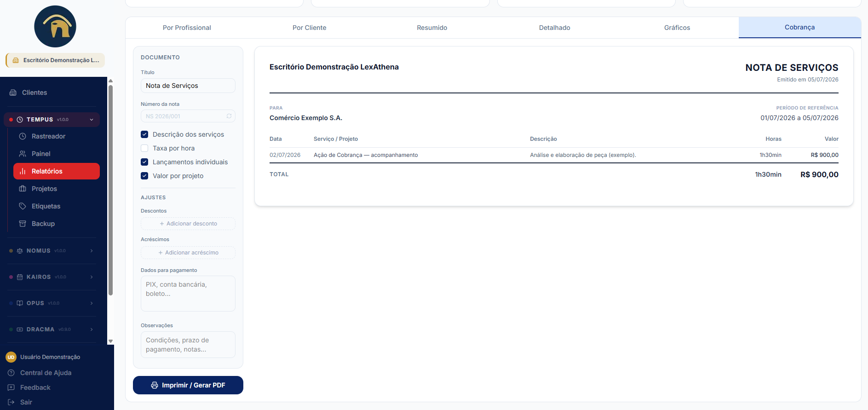Expand the NOMUS module section
The image size is (868, 410).
point(52,251)
